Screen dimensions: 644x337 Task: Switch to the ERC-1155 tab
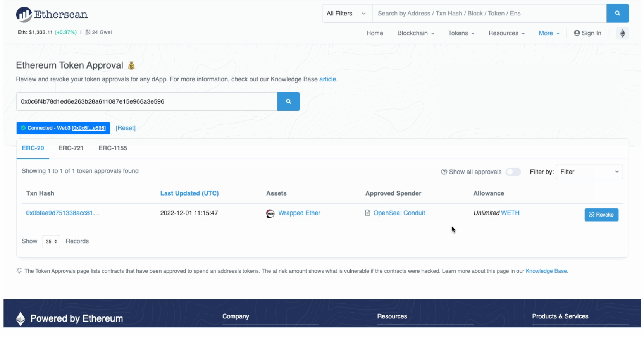point(113,148)
